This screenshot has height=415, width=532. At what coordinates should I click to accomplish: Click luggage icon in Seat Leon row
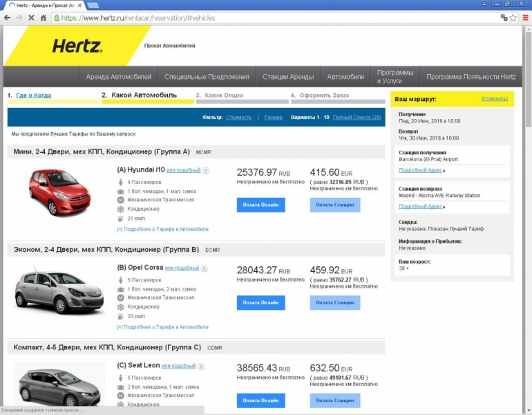click(x=120, y=387)
